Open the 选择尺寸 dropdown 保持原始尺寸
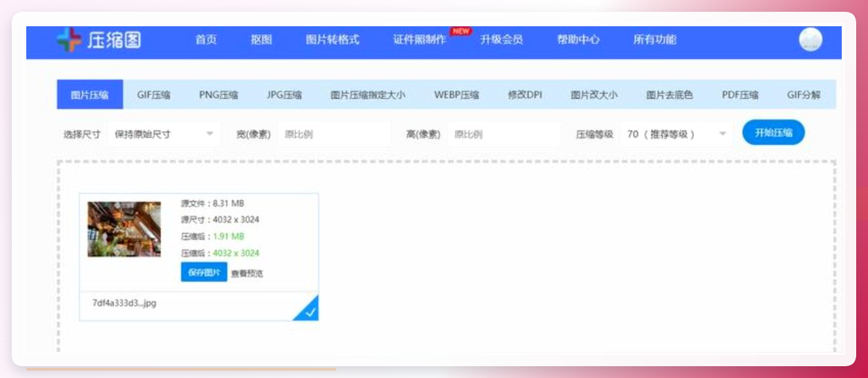The image size is (868, 378). 164,134
